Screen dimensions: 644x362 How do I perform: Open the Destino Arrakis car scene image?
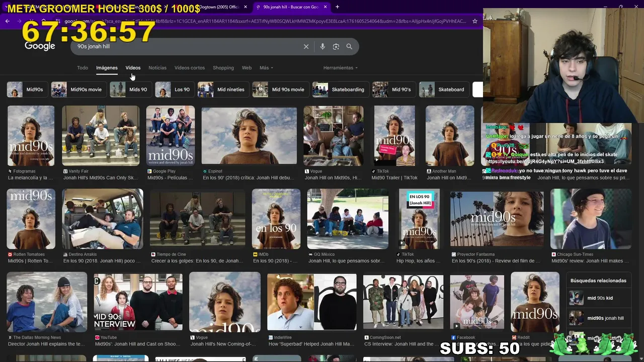103,219
